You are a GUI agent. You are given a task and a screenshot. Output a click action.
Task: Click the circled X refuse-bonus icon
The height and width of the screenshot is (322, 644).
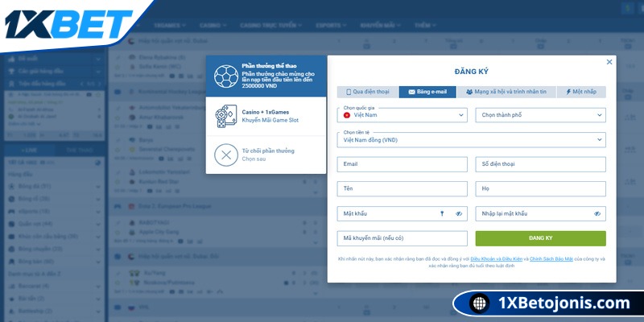pos(226,155)
